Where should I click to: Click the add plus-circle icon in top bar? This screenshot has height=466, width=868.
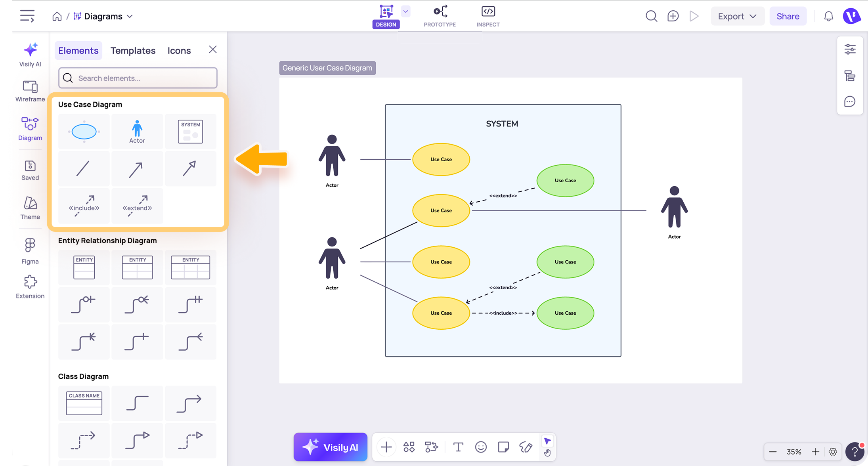673,16
